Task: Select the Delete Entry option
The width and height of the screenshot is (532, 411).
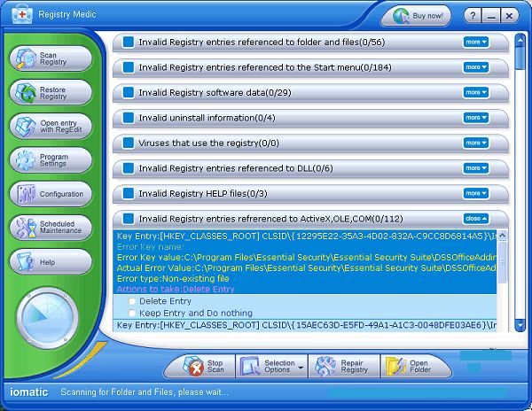Action: pos(133,302)
